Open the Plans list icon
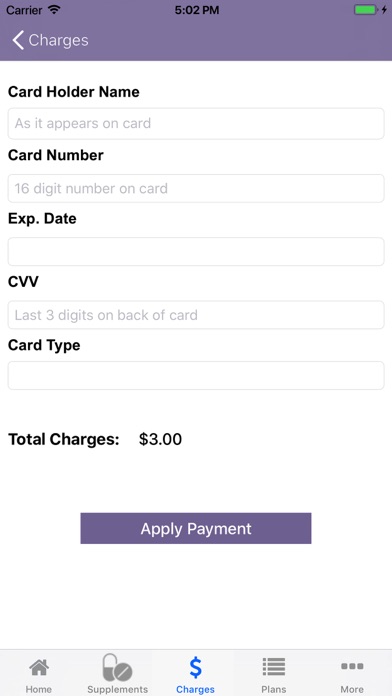This screenshot has height=696, width=392. [273, 667]
